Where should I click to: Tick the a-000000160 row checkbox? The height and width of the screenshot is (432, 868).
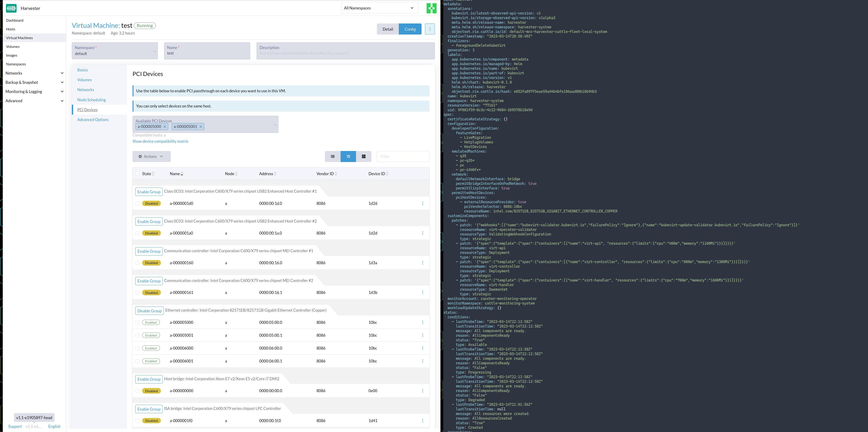pos(137,263)
